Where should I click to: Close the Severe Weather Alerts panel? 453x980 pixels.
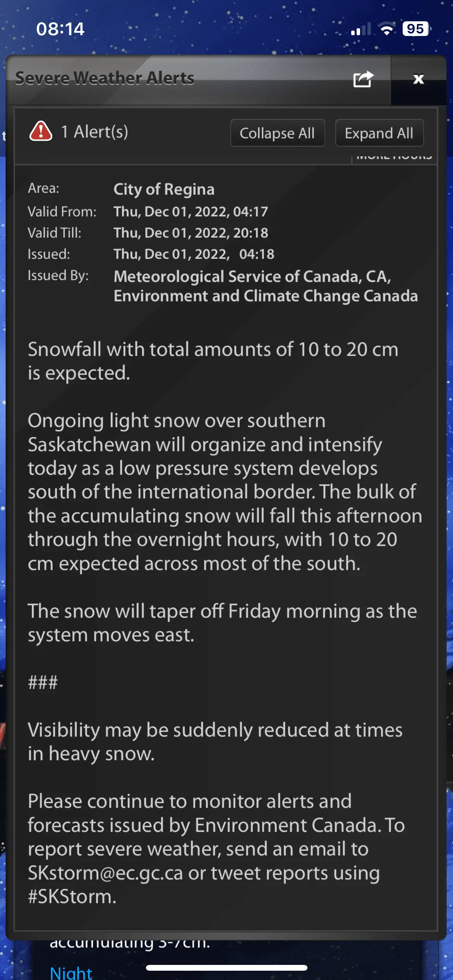click(418, 79)
